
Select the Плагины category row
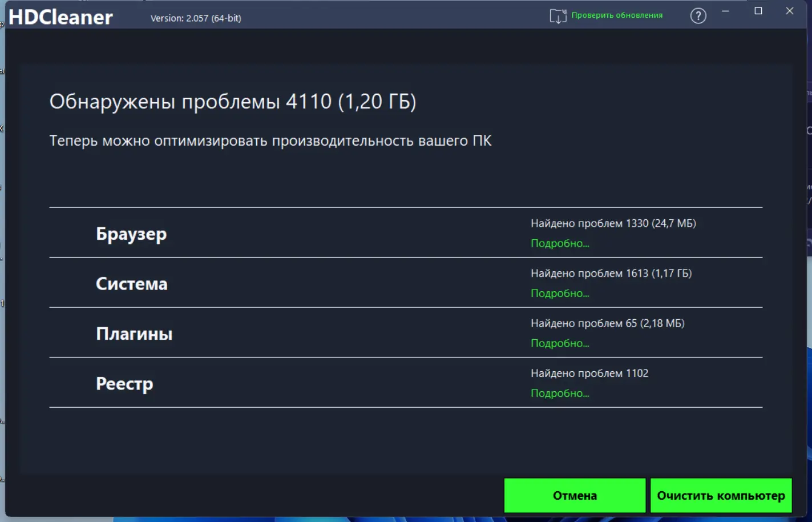point(406,332)
